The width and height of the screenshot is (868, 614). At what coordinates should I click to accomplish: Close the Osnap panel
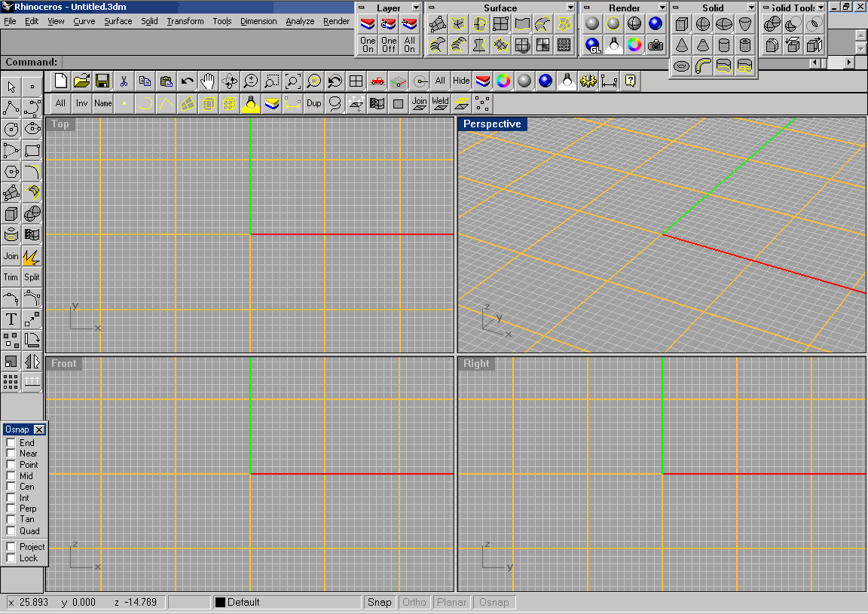coord(39,429)
